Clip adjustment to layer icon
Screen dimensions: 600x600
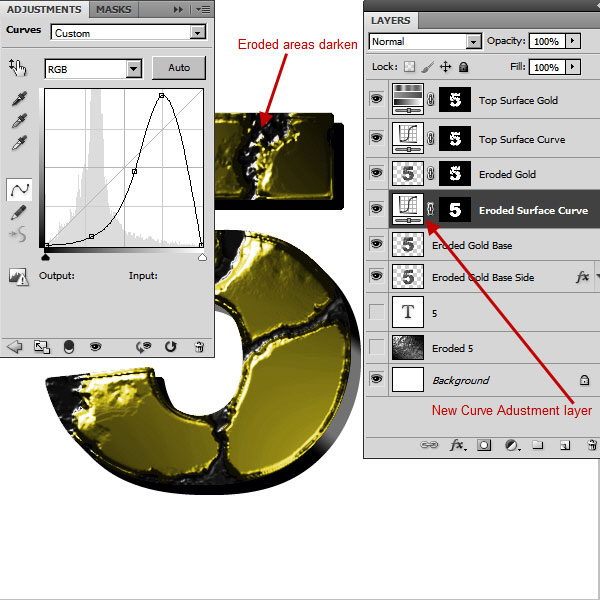click(x=68, y=347)
